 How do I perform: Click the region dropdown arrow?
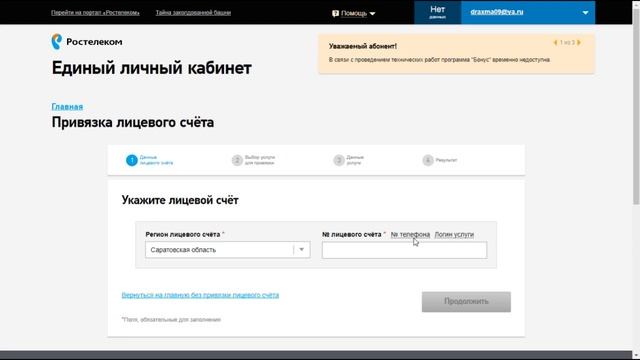click(x=302, y=250)
